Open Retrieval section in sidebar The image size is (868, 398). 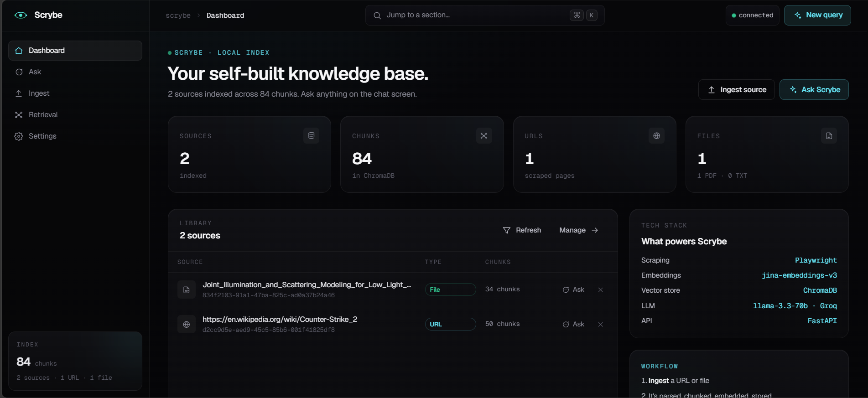75,115
